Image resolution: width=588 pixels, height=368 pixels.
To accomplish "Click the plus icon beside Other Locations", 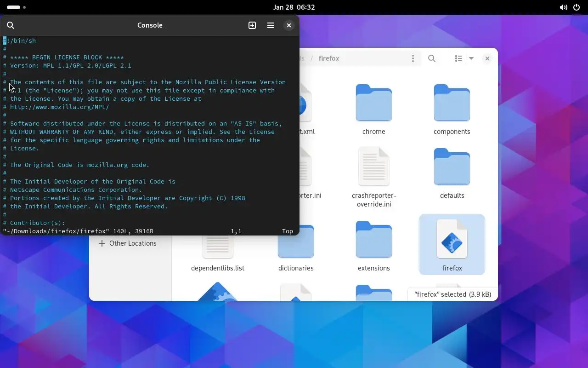I will point(102,243).
